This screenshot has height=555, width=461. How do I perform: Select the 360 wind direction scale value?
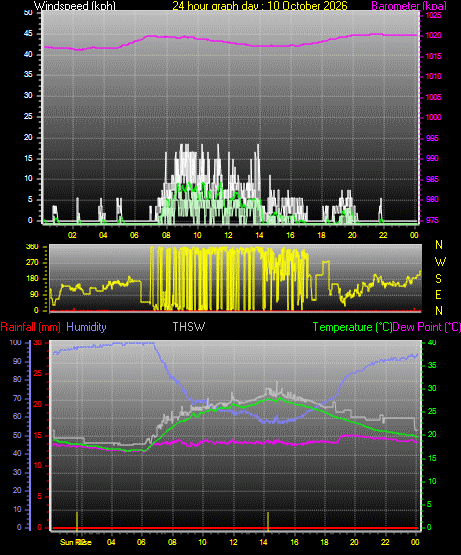32,247
